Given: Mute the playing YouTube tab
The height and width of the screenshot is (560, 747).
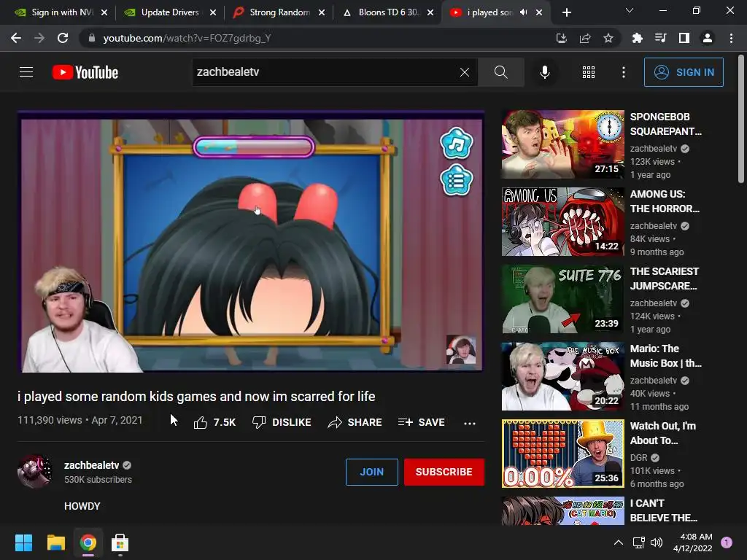Looking at the screenshot, I should [x=523, y=12].
